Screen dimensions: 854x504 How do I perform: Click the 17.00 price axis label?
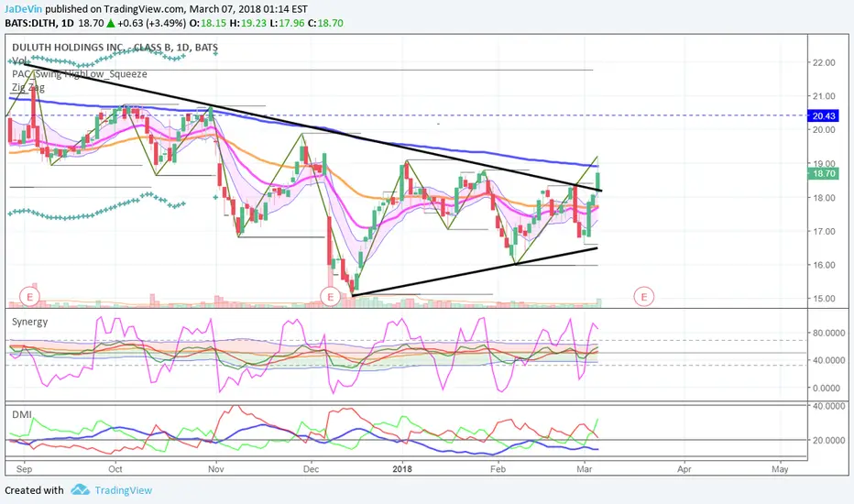pos(824,232)
